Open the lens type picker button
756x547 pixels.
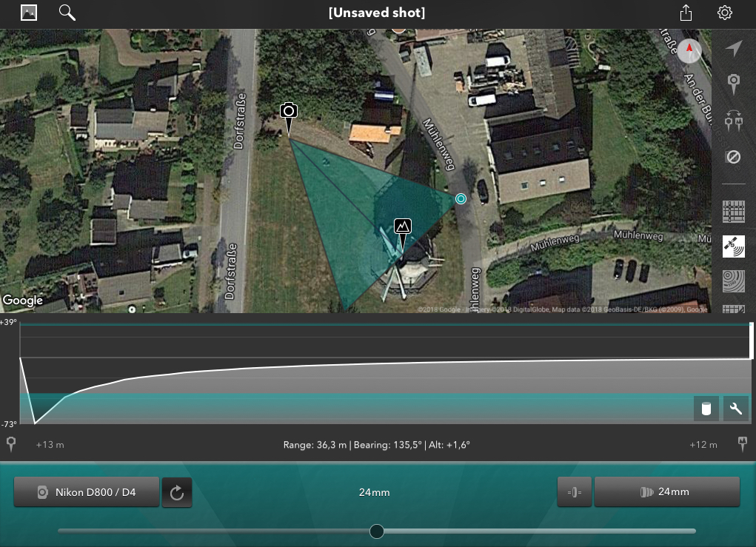[575, 492]
